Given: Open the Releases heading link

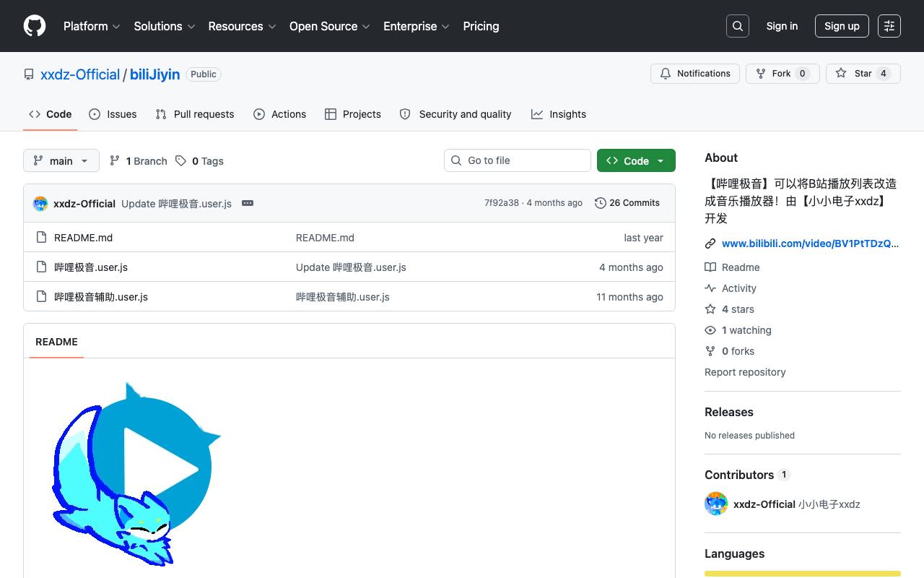Looking at the screenshot, I should coord(729,412).
